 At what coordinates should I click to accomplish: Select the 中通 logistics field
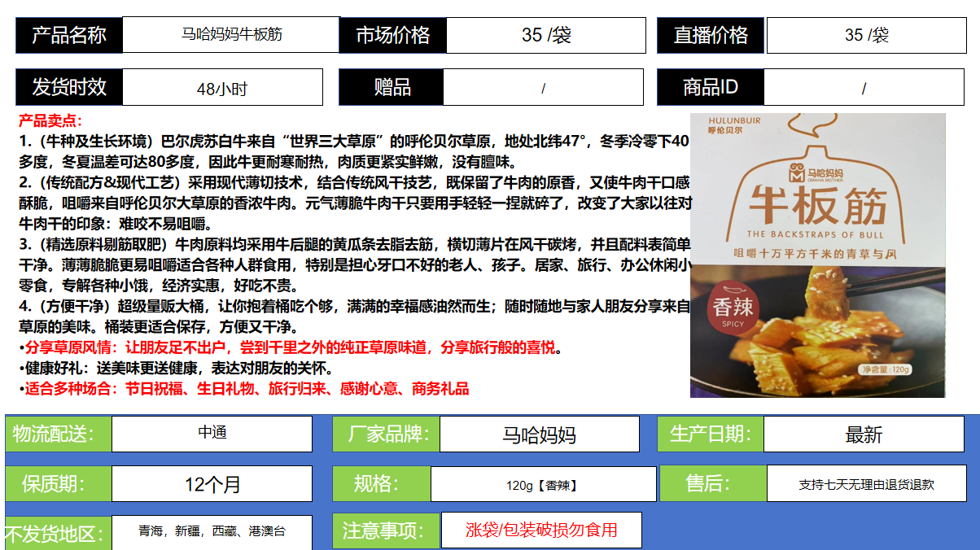click(212, 434)
